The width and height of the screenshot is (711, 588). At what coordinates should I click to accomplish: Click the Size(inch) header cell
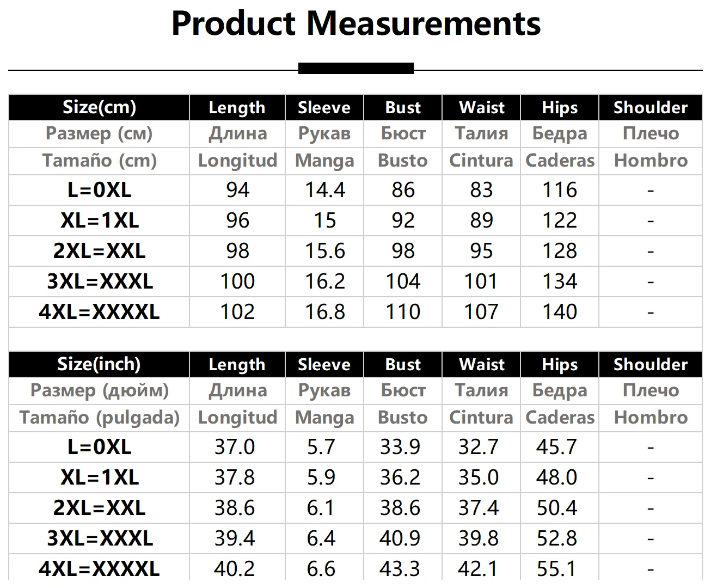click(x=99, y=364)
